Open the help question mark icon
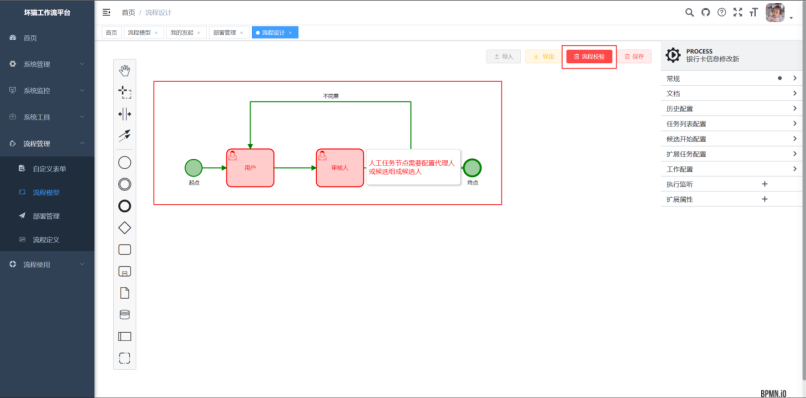The image size is (806, 398). coord(722,13)
